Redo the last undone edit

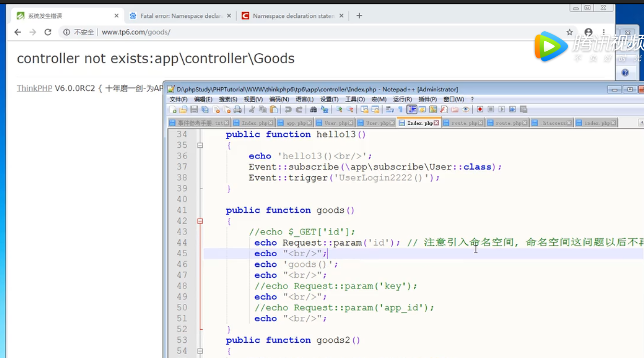pos(299,109)
